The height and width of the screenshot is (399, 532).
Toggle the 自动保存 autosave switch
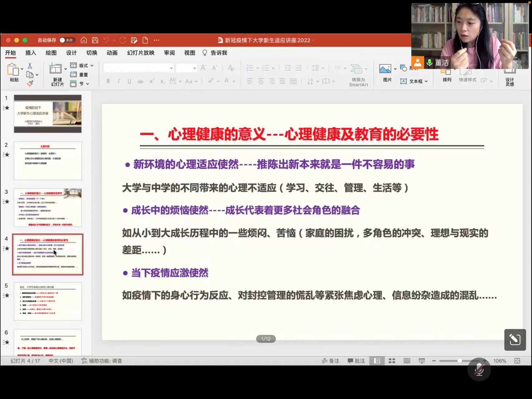click(x=66, y=40)
